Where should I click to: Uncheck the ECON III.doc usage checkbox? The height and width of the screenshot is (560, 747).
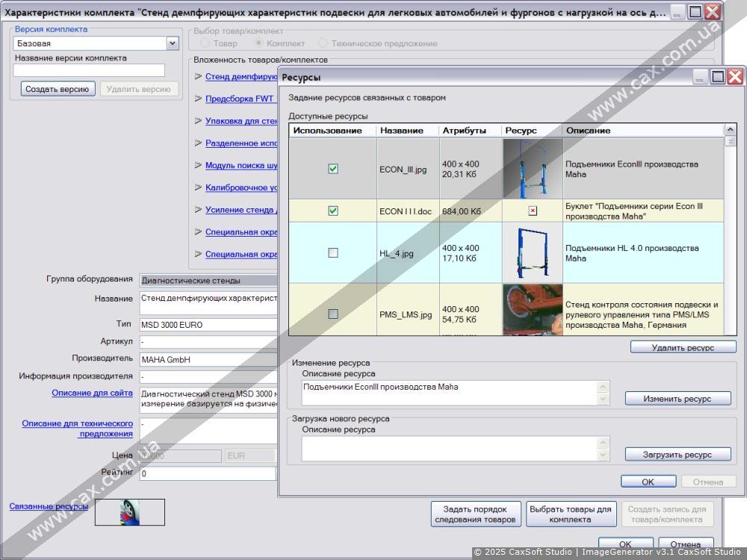point(333,211)
